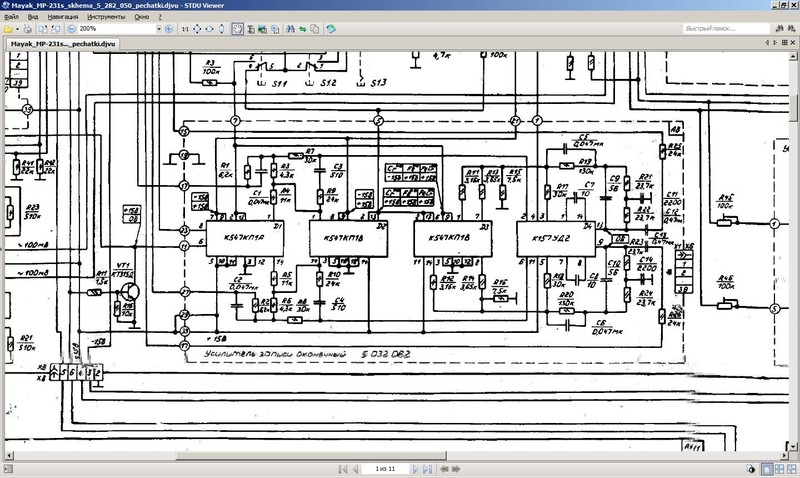
Task: Click the binoculars search icon
Action: coord(290,29)
